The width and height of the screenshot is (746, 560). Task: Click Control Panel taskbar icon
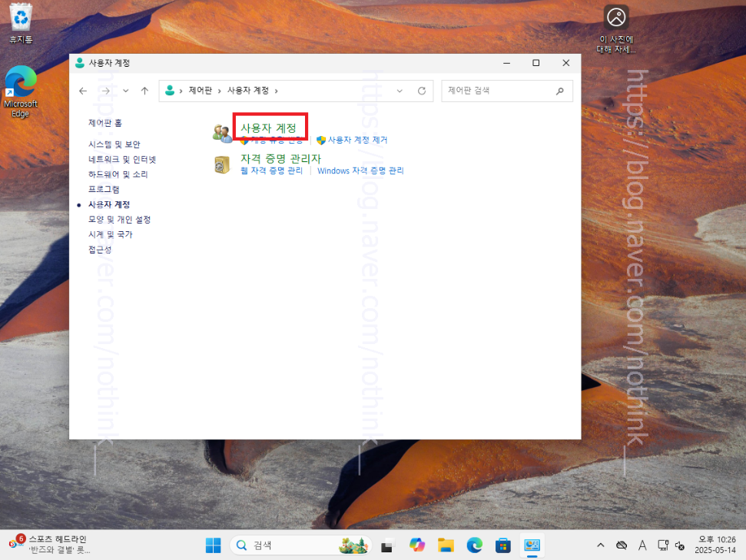(x=532, y=545)
